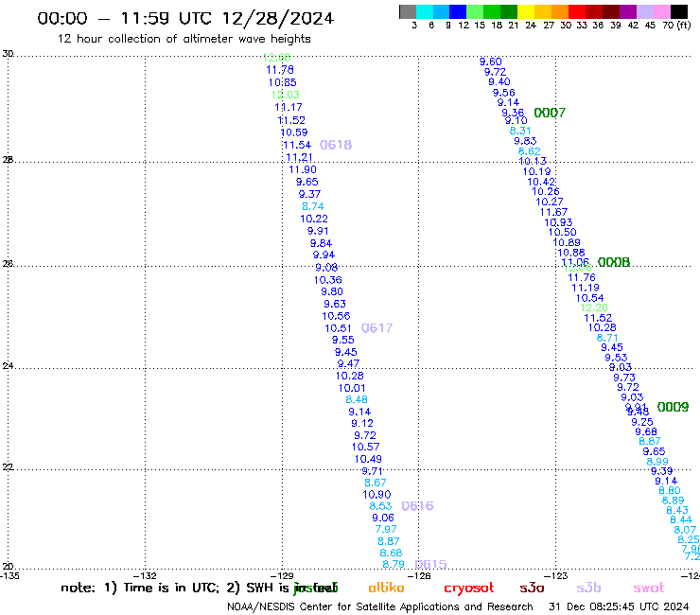Viewport: 700px width, 615px height.
Task: Click the light blue value 7.97
Action: pyautogui.click(x=386, y=529)
